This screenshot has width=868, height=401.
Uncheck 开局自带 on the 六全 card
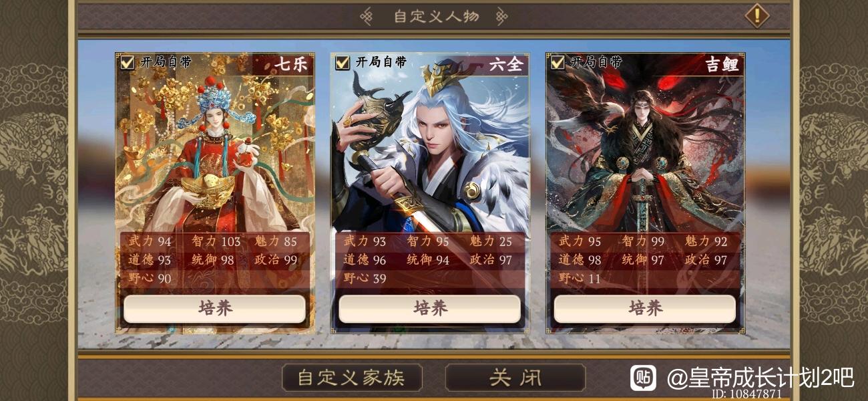tap(342, 62)
